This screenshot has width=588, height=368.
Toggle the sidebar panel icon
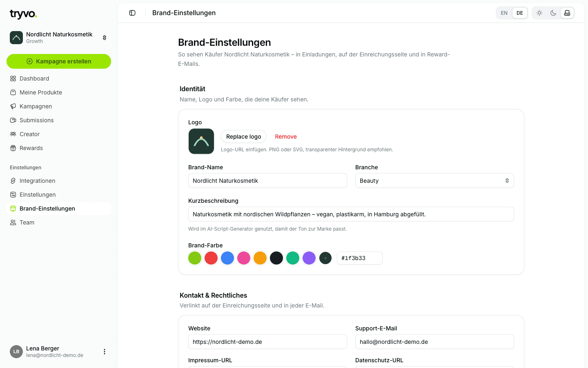132,13
